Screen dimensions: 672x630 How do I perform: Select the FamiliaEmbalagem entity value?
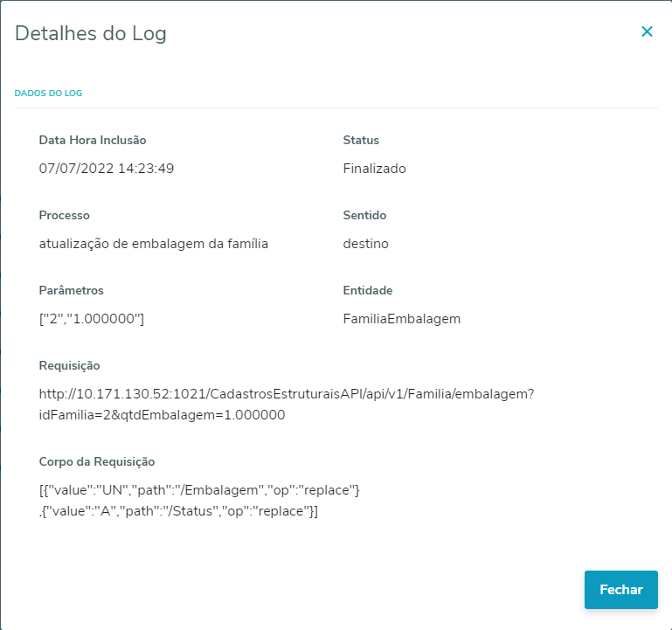click(x=401, y=319)
